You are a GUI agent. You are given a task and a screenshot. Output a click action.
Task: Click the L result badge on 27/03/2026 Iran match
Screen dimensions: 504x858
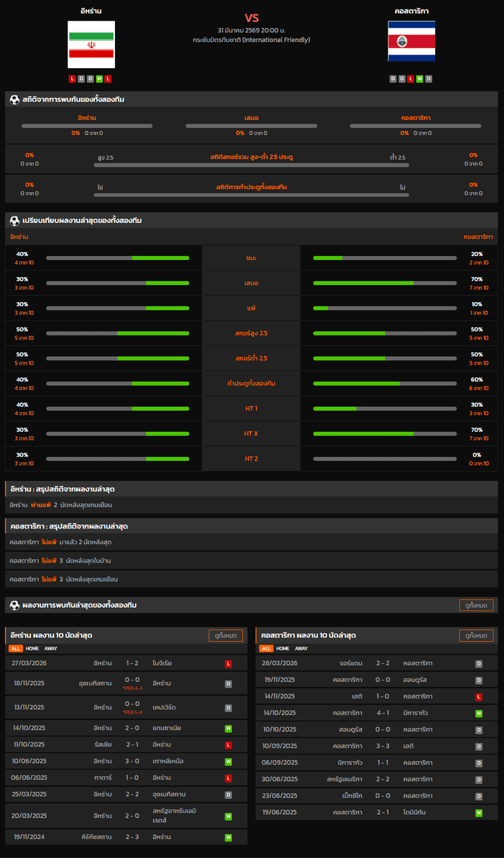tap(228, 664)
